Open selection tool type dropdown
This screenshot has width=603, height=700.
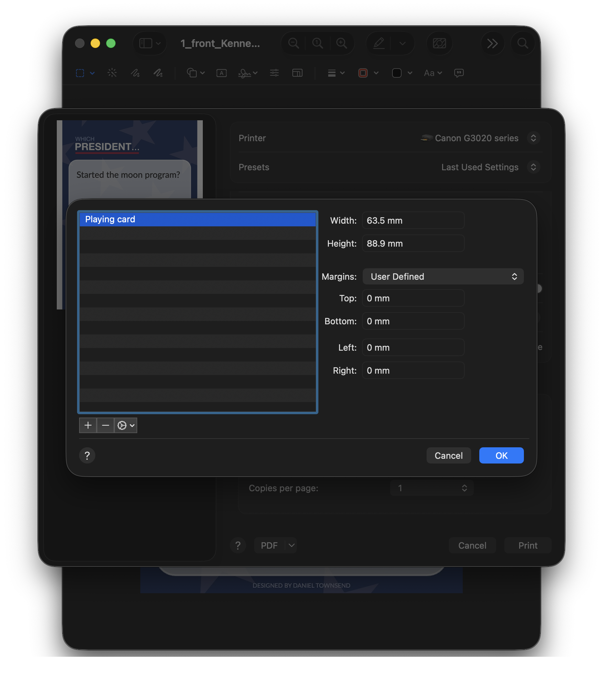92,73
